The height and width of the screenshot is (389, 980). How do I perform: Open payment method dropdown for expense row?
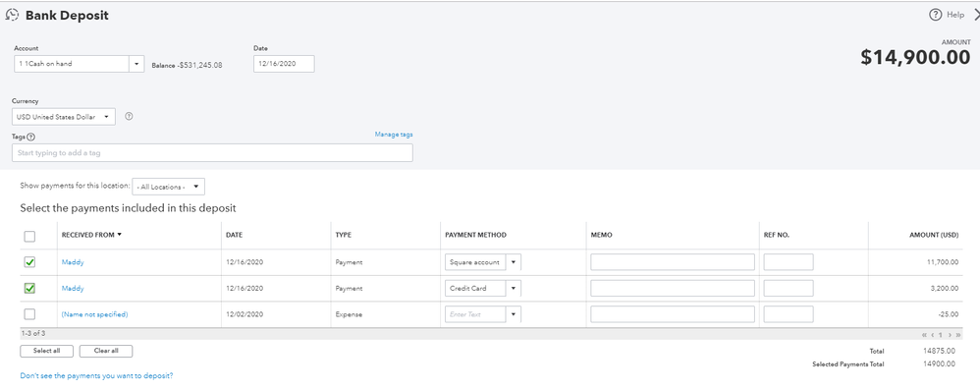click(514, 314)
